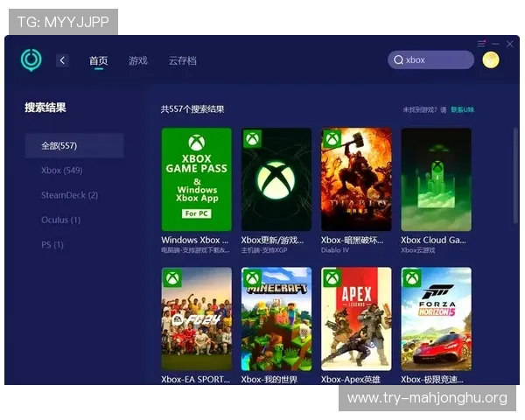Screen dimensions: 525x420
Task: Go back using the arrow button
Action: tap(62, 60)
